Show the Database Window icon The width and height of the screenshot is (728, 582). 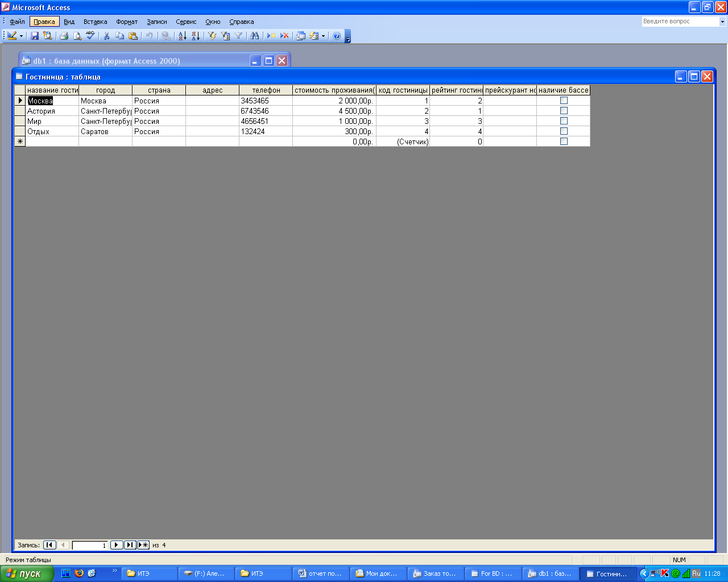pyautogui.click(x=301, y=36)
